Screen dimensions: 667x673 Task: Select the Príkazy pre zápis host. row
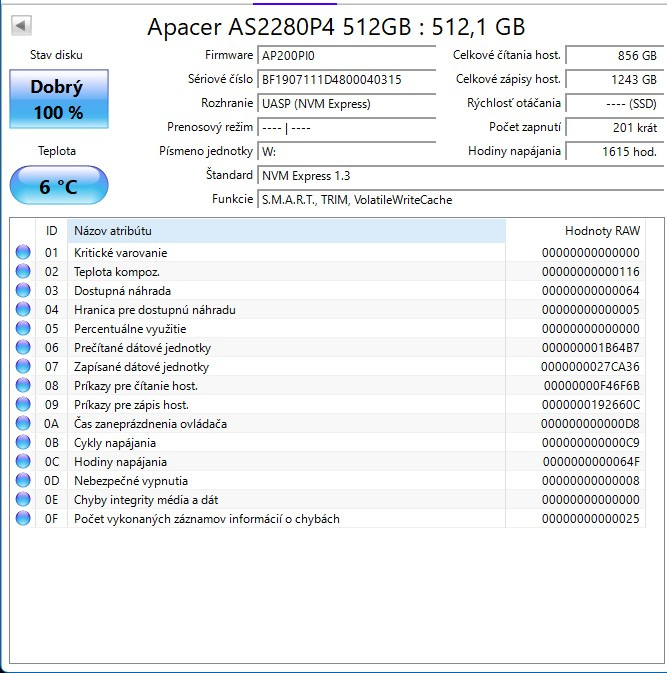click(x=327, y=404)
